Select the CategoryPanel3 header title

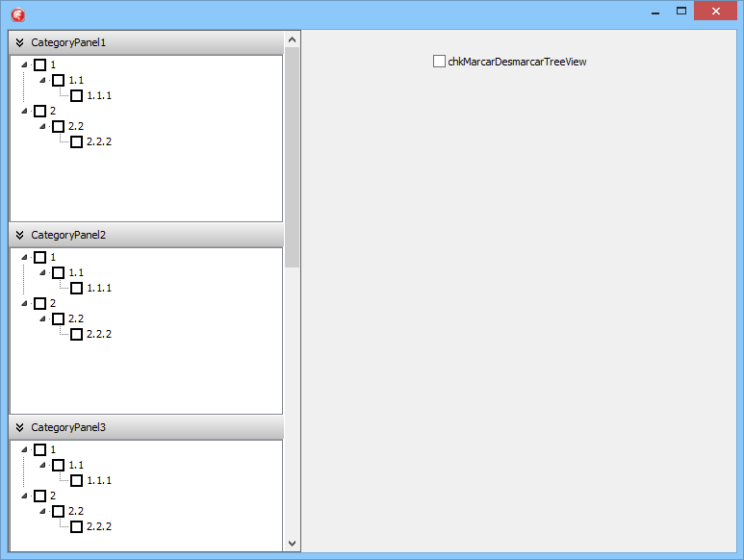tap(68, 428)
